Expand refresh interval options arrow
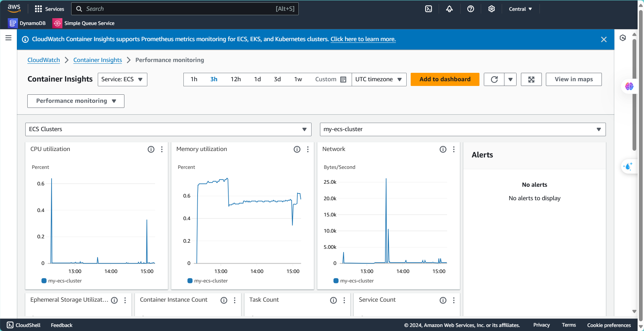The width and height of the screenshot is (644, 331). [x=510, y=80]
